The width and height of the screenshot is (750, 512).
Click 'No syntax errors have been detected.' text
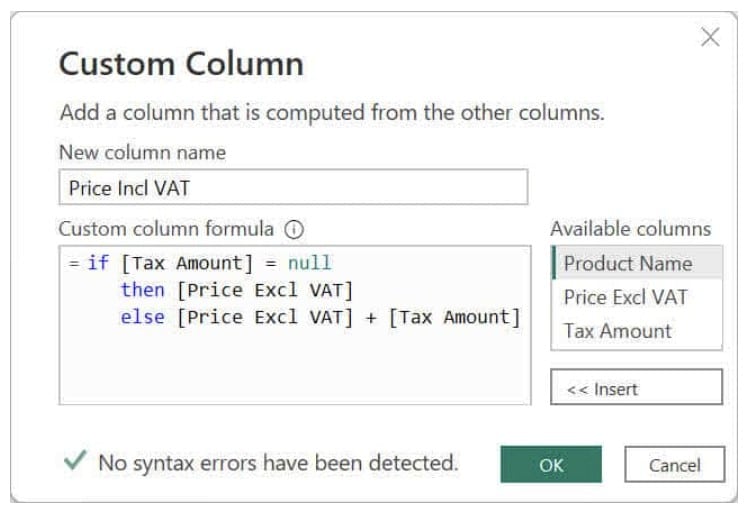tap(278, 463)
